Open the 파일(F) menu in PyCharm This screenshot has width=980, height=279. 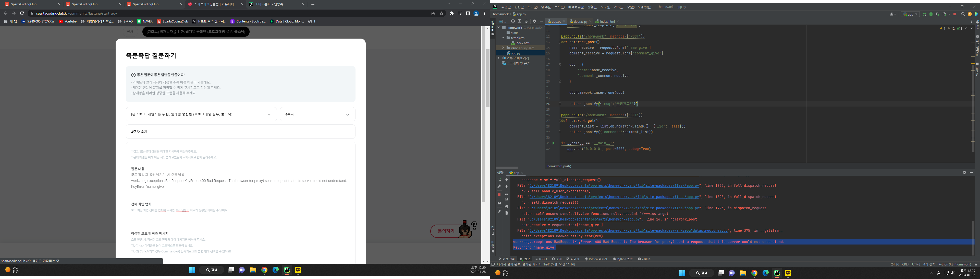tap(506, 7)
